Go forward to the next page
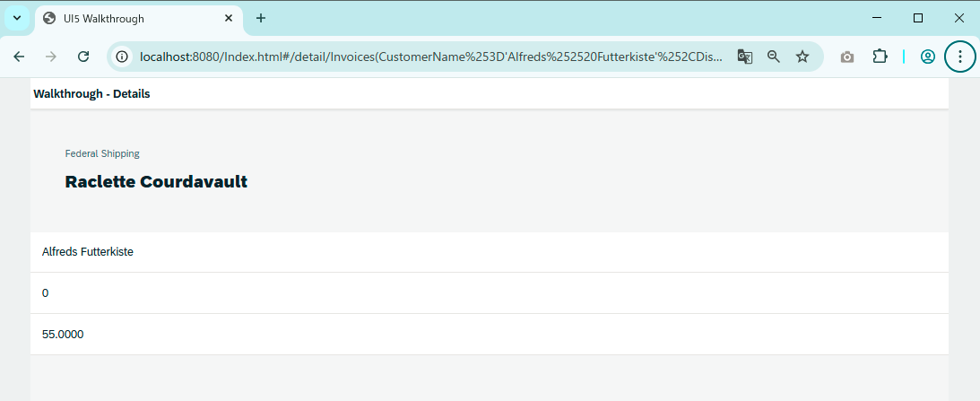 [x=51, y=57]
